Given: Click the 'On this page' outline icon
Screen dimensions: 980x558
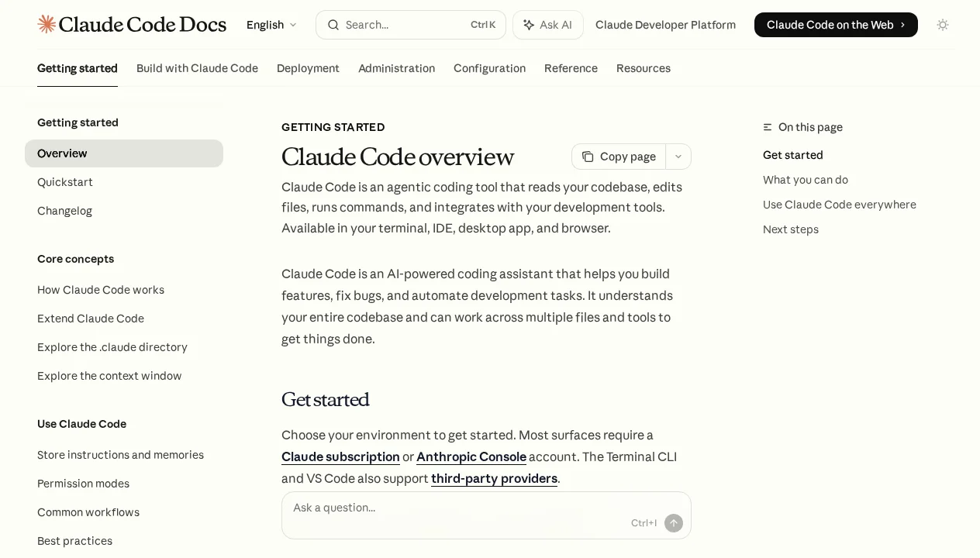Looking at the screenshot, I should (767, 127).
